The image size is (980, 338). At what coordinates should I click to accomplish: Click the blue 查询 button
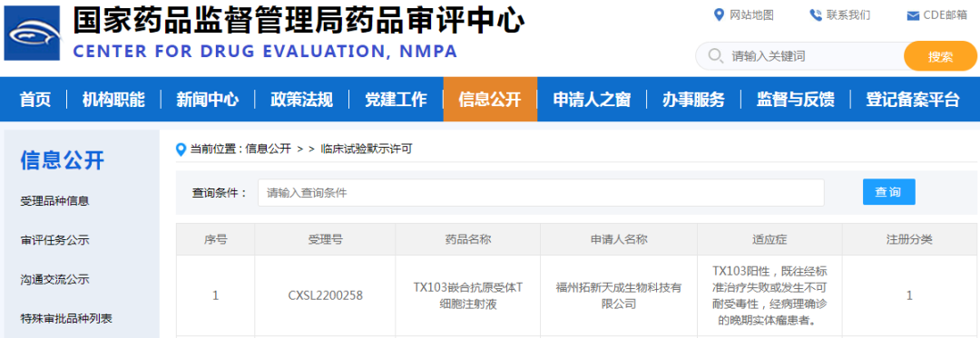[888, 192]
